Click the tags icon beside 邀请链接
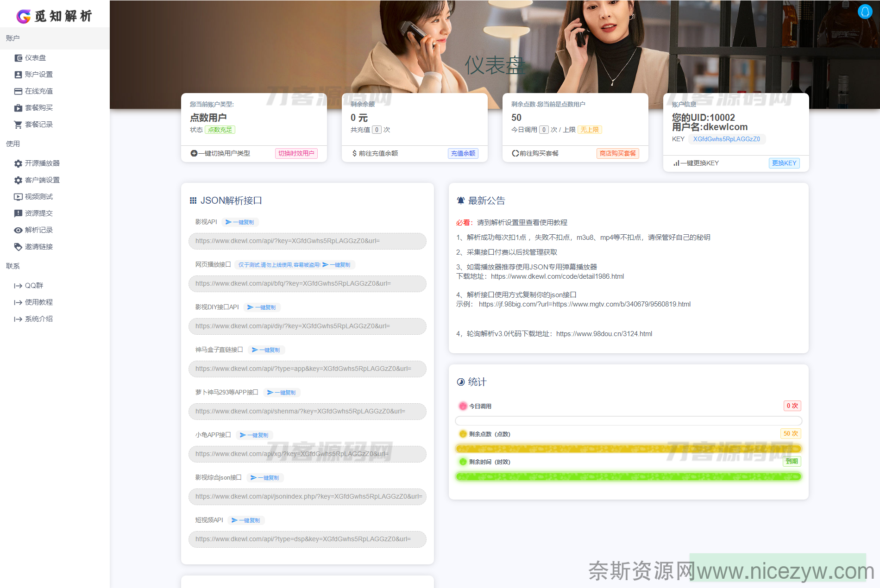The image size is (880, 588). coord(18,247)
